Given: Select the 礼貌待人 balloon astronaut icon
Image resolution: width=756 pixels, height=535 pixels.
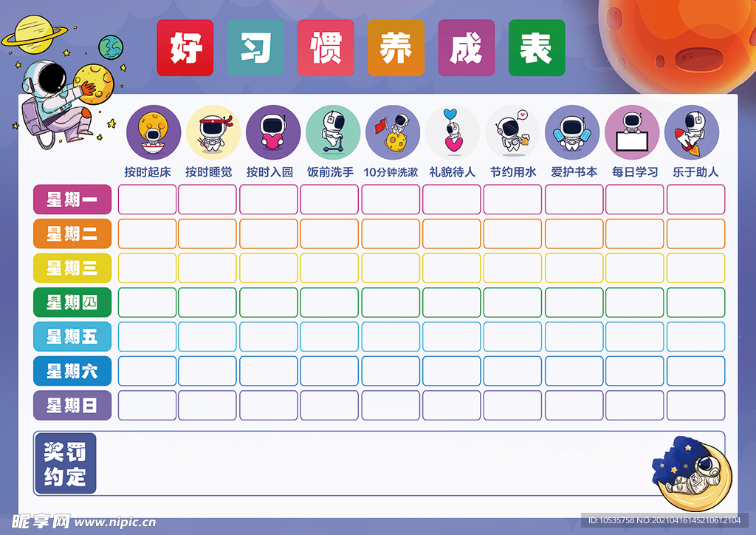Looking at the screenshot, I should click(x=453, y=133).
